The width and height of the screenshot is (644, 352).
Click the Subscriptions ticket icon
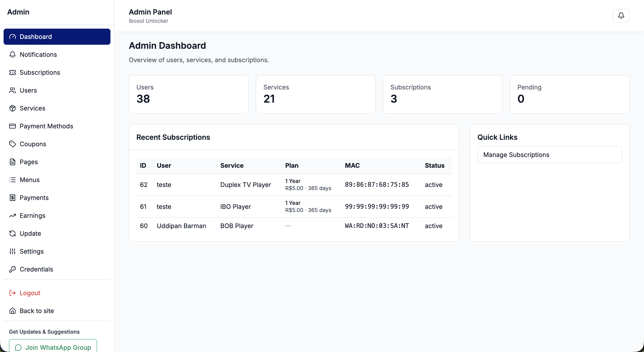point(13,72)
